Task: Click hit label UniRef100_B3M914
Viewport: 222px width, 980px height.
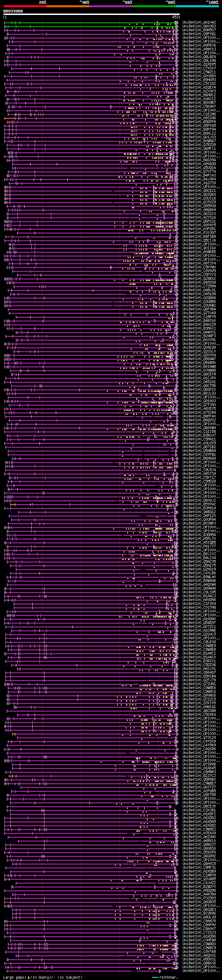Action: [199, 508]
